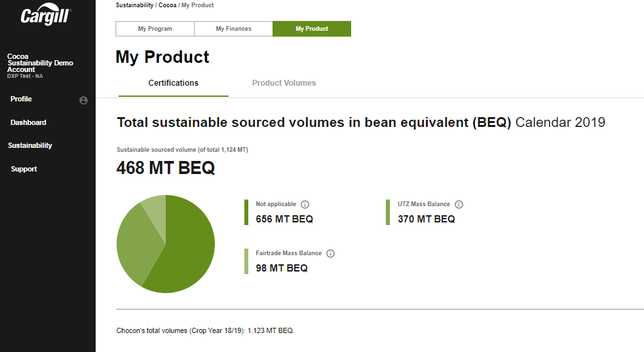The image size is (644, 352).
Task: Switch to the My Finances tab
Action: click(x=233, y=29)
